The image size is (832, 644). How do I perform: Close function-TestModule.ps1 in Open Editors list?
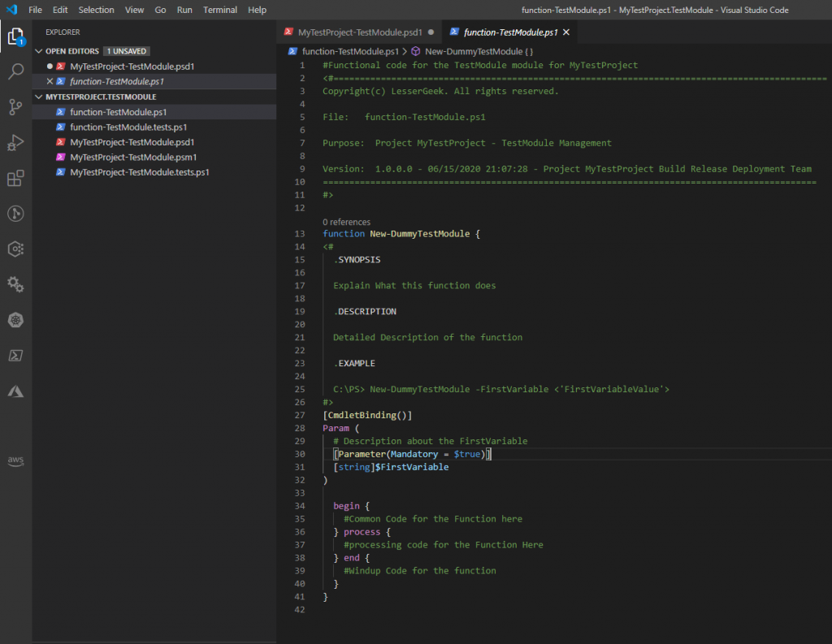pos(50,82)
